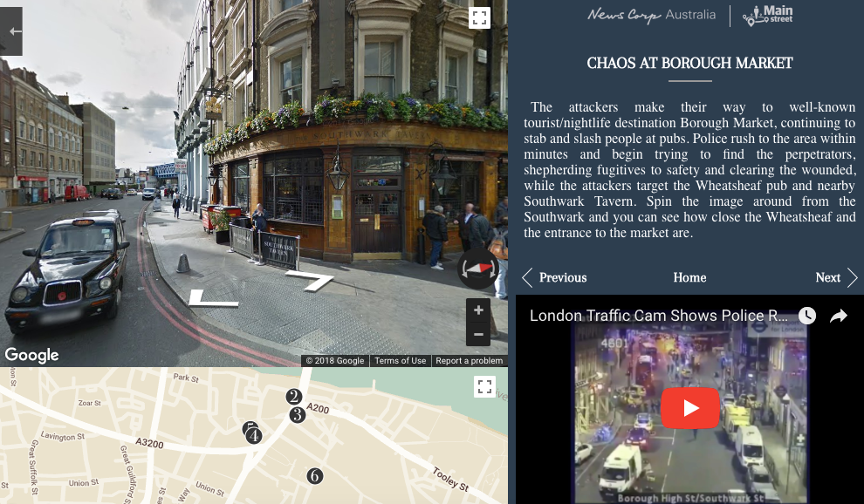Zoom out Street View with minus button

pyautogui.click(x=478, y=334)
